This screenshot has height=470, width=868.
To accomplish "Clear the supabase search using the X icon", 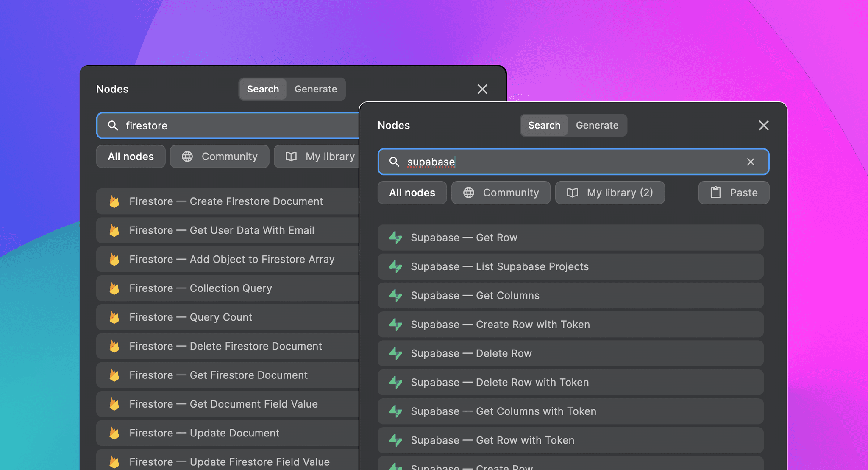I will [x=751, y=162].
